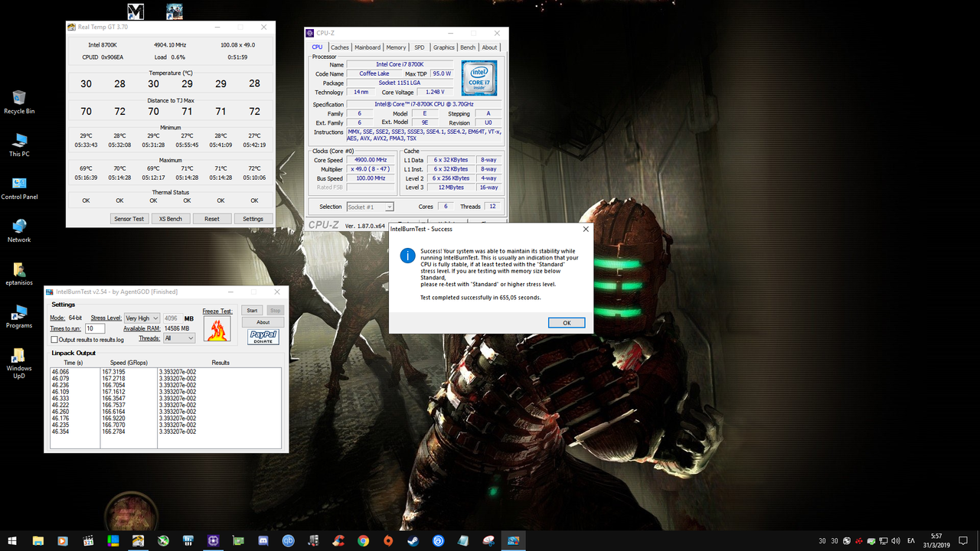Open Origin from the taskbar
The height and width of the screenshot is (551, 980).
(388, 541)
